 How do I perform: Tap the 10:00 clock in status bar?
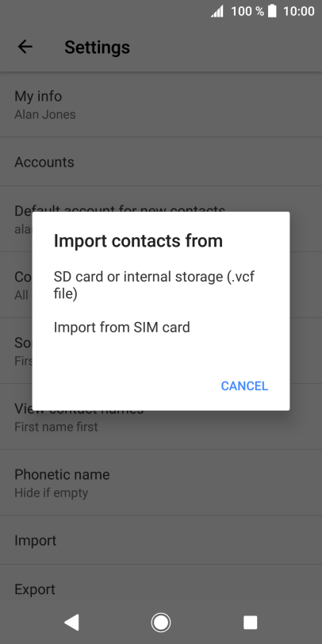coord(298,11)
